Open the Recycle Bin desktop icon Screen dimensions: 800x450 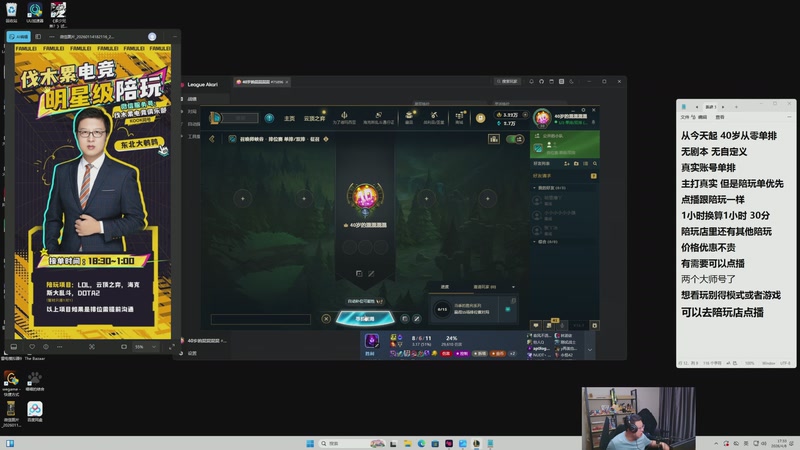point(11,13)
